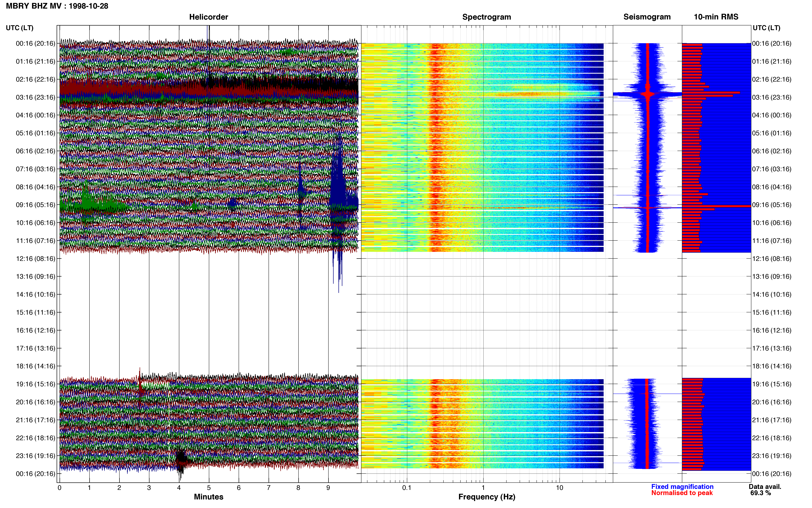Click the left '03:16 (23:16)' time label
Screen dimensions: 812x508
[x=35, y=97]
